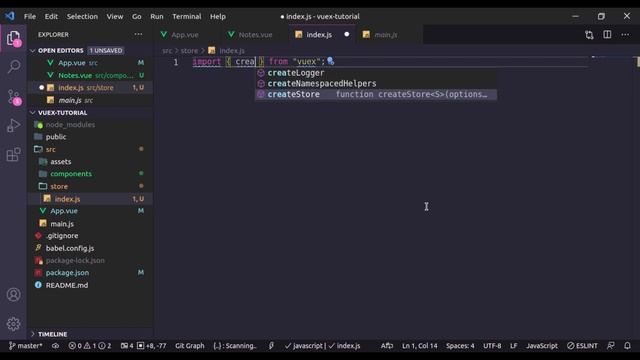Click the javascript | index.js status item
640x360 pixels.
pyautogui.click(x=322, y=346)
